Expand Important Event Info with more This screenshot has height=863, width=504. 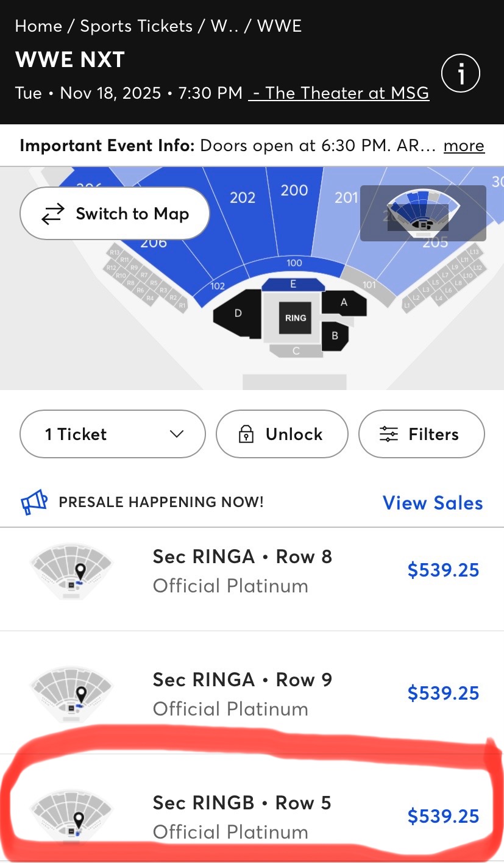click(464, 146)
